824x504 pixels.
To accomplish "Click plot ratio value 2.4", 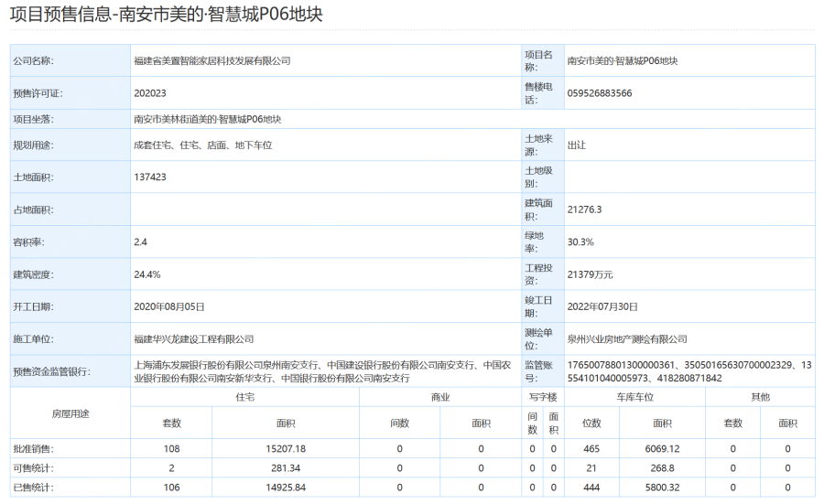I will pos(140,242).
